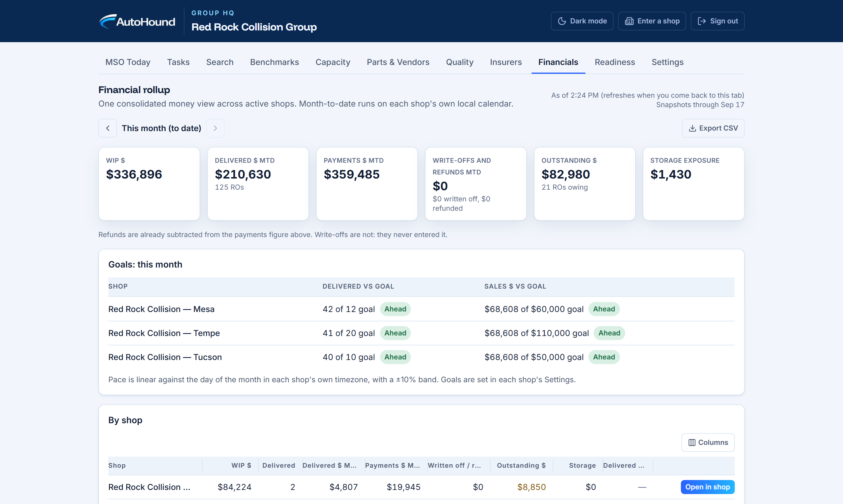Click the 40 of 10 goal text
The image size is (843, 504).
tap(349, 357)
